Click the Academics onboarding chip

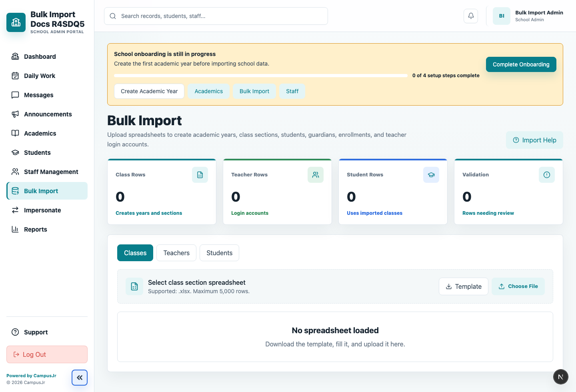[209, 91]
